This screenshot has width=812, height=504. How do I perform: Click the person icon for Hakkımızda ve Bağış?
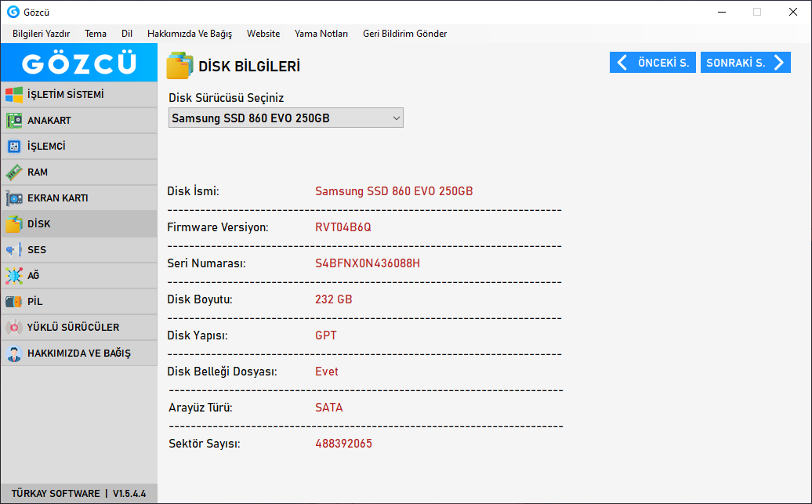(x=14, y=354)
